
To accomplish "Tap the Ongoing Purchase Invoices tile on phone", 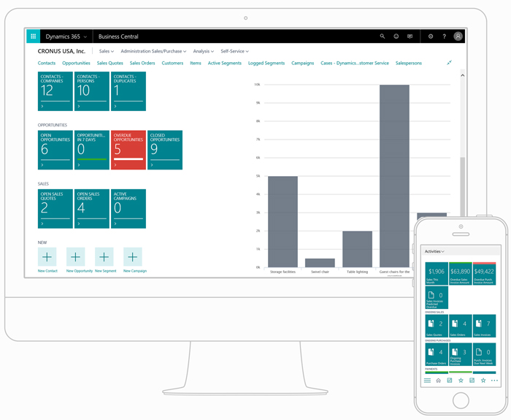I will (x=460, y=354).
